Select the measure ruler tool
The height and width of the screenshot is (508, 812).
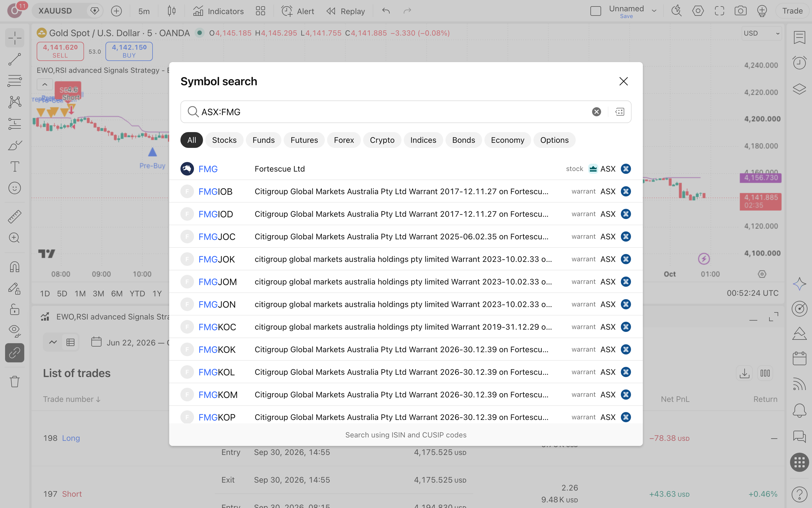coord(14,217)
